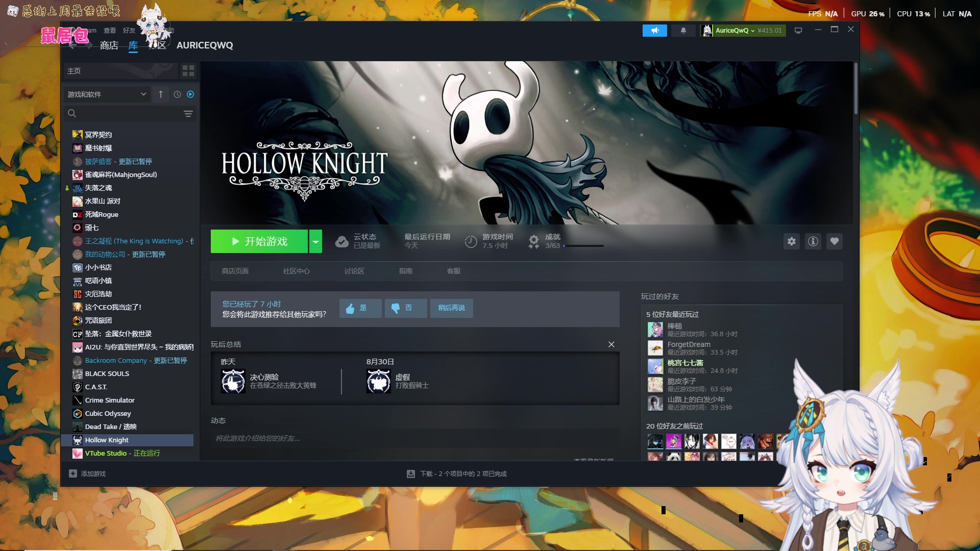Viewport: 980px width, 551px height.
Task: Open 指南 guides link
Action: coord(406,271)
